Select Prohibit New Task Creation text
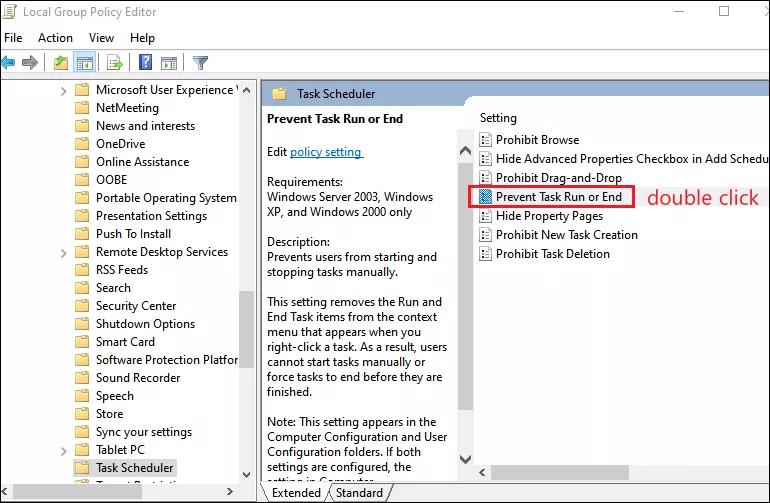770x503 pixels. [x=567, y=235]
